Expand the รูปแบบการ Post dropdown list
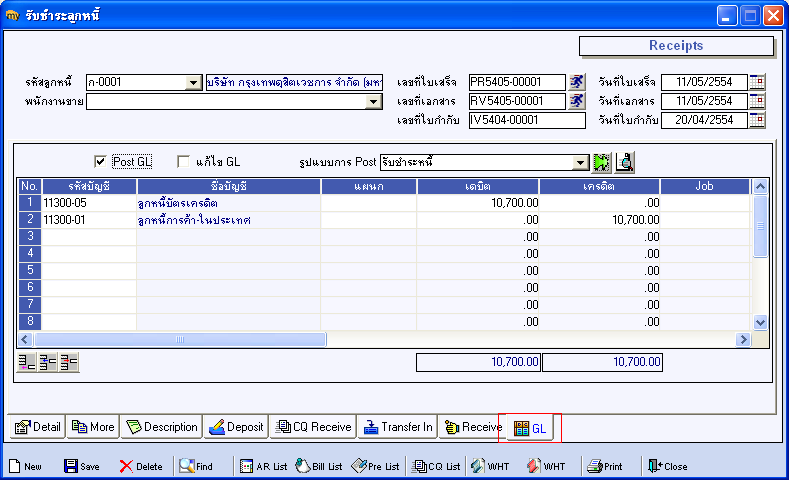Viewport: 789px width, 480px height. [x=581, y=161]
